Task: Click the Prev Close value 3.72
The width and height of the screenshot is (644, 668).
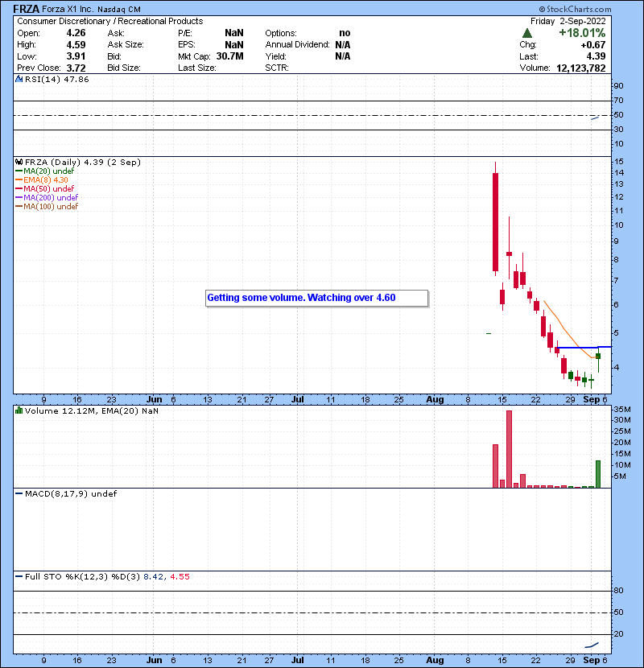Action: (x=76, y=68)
